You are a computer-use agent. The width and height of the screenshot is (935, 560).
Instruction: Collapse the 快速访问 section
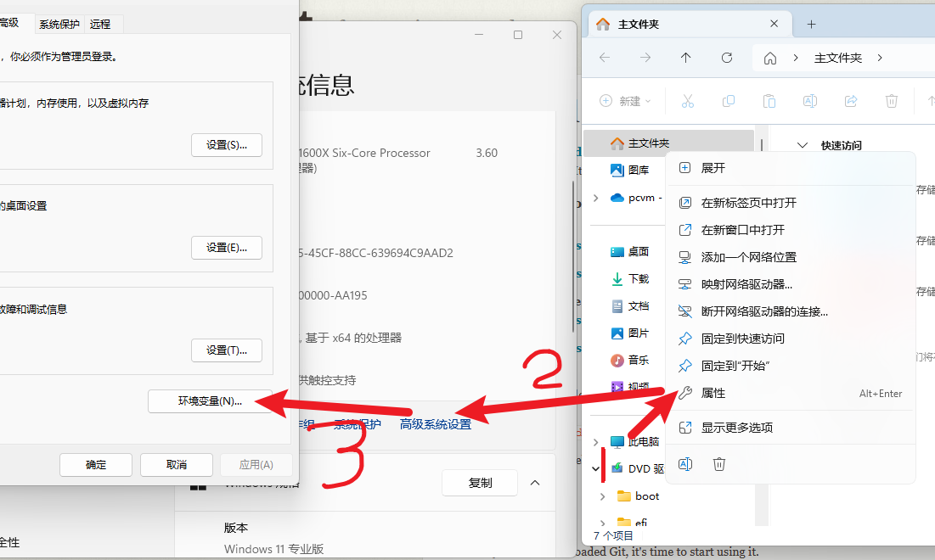[803, 145]
